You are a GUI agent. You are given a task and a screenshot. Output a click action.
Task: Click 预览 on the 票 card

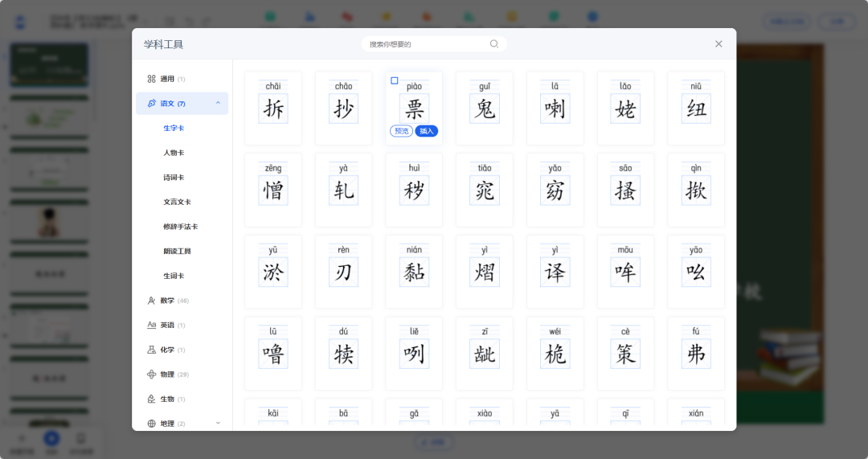(x=401, y=131)
